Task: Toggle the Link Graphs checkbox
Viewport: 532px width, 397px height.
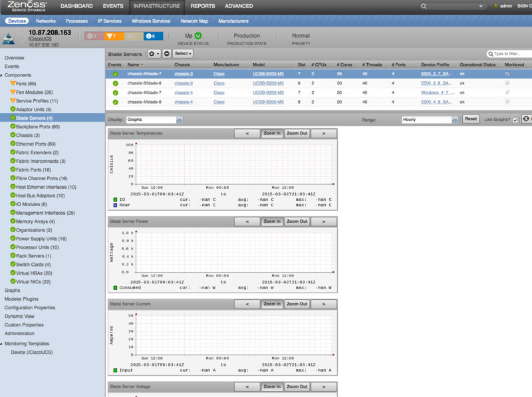Action: pyautogui.click(x=515, y=120)
